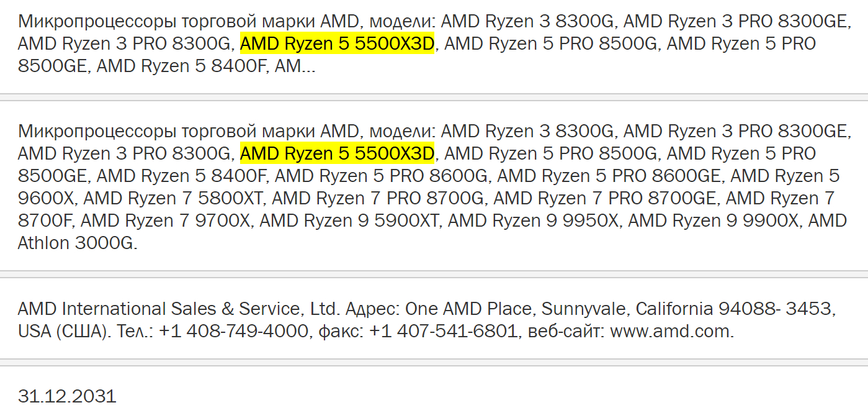Click highlighted Ryzen 5 5500X3D in truncated paragraph
This screenshot has width=868, height=418.
[x=337, y=44]
